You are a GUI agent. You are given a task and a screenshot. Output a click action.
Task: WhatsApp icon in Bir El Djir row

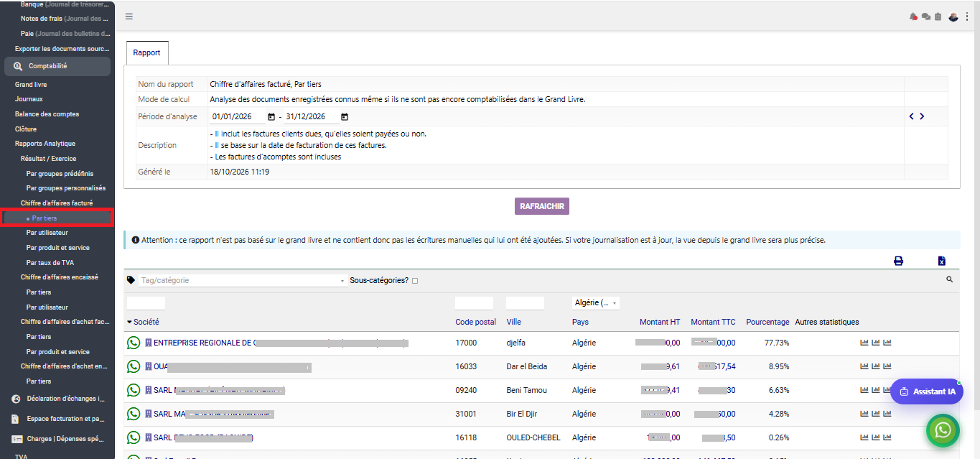point(134,414)
